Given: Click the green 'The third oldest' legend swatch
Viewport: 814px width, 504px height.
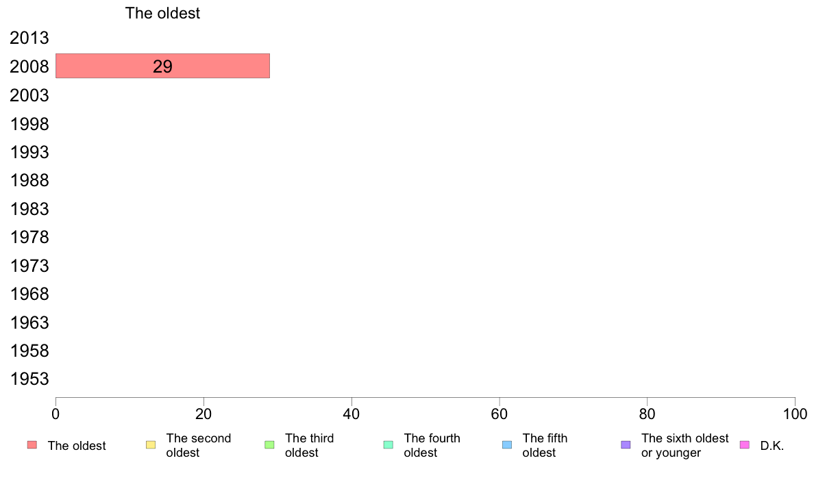Looking at the screenshot, I should 269,445.
